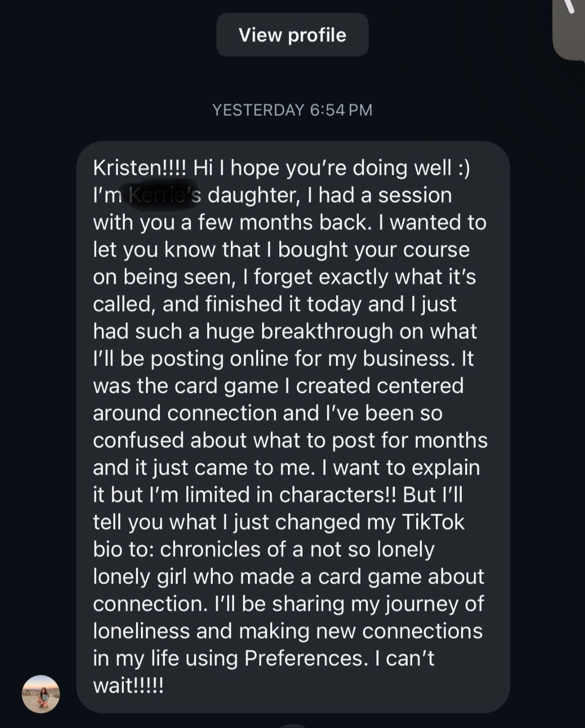Image resolution: width=585 pixels, height=728 pixels.
Task: Click the word "loneliness" in the message
Action: 141,631
